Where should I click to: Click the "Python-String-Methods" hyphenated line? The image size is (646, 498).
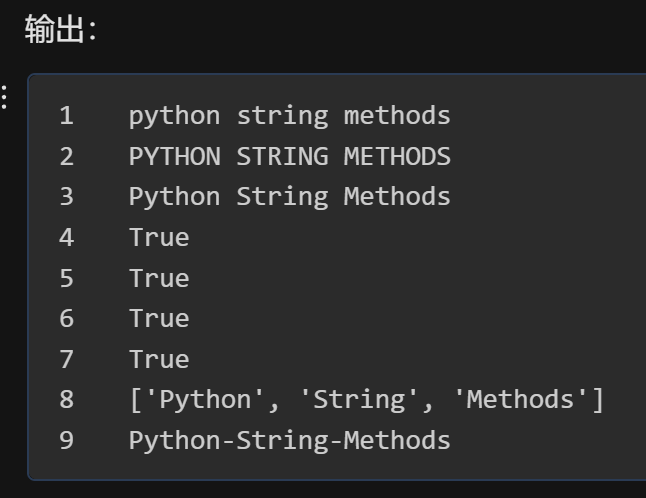289,441
